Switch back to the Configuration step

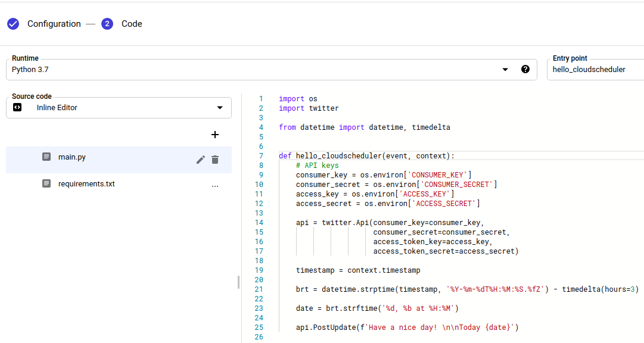54,23
